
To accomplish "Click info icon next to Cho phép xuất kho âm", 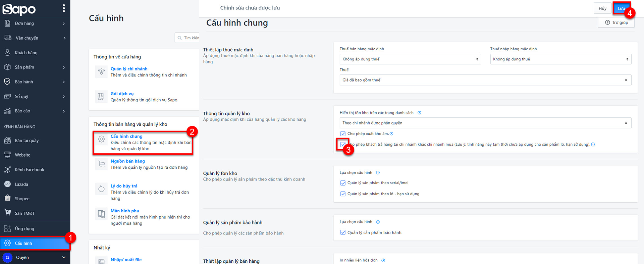I will coord(391,134).
